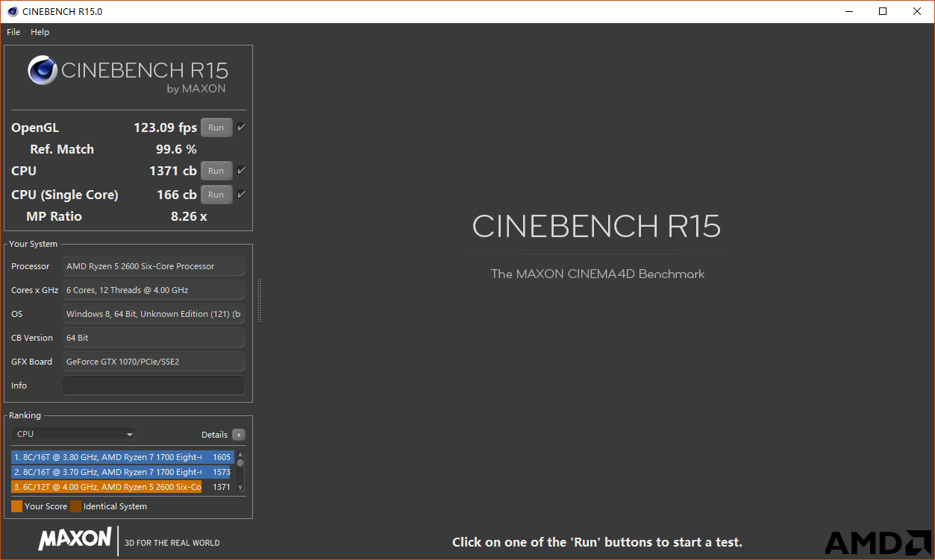Click the ranking list scrollbar thumb
935x560 pixels.
pyautogui.click(x=240, y=462)
